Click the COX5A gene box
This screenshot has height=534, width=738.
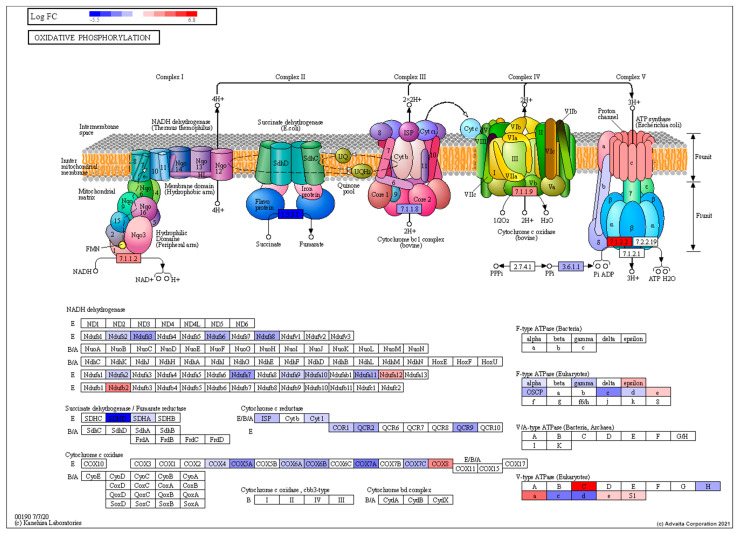coord(242,463)
